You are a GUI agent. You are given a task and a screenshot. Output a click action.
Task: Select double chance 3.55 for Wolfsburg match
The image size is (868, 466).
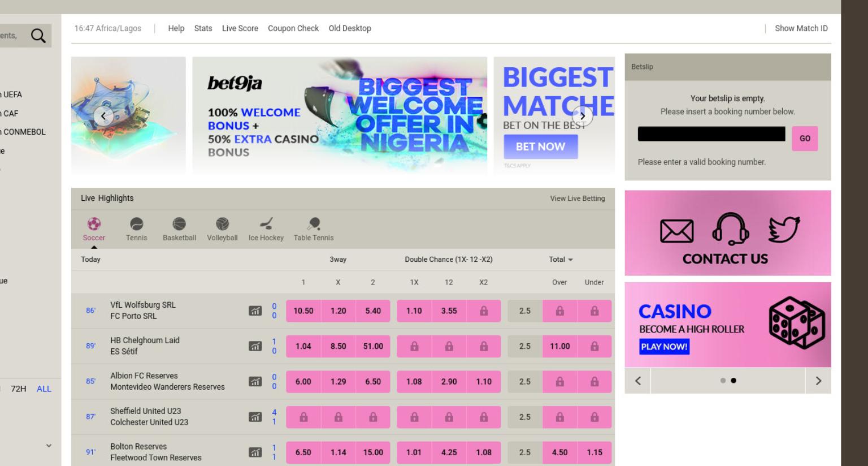pos(449,311)
